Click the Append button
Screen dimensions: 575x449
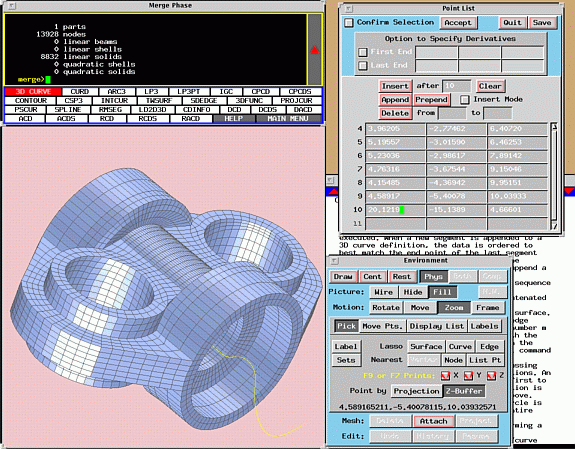[395, 100]
